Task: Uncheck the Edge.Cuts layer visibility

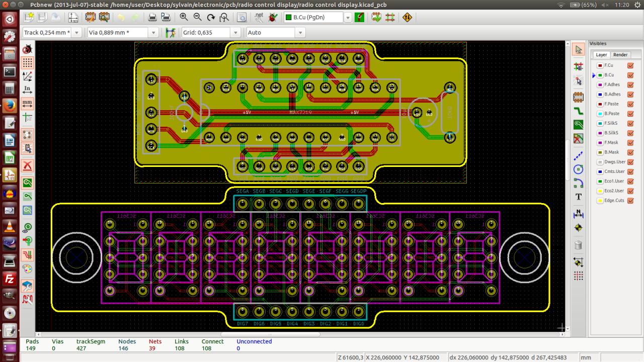Action: [630, 201]
